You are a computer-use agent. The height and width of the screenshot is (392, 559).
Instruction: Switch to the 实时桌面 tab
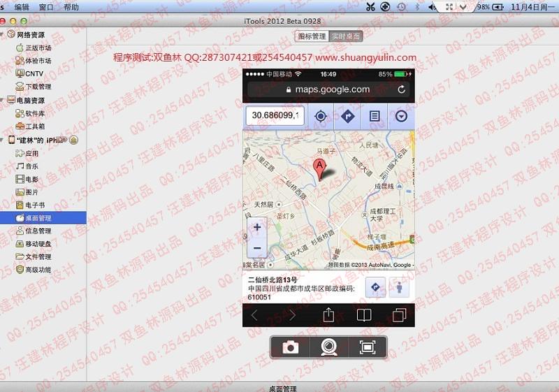point(345,36)
